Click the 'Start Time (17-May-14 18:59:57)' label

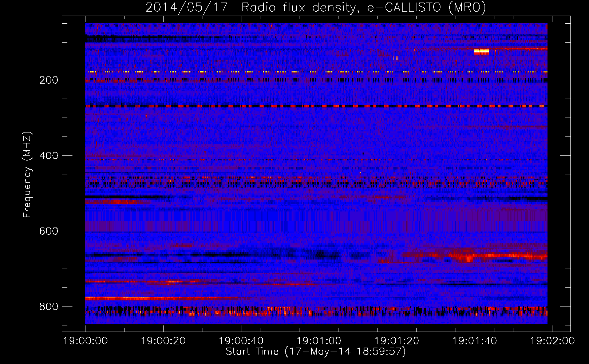pos(316,352)
